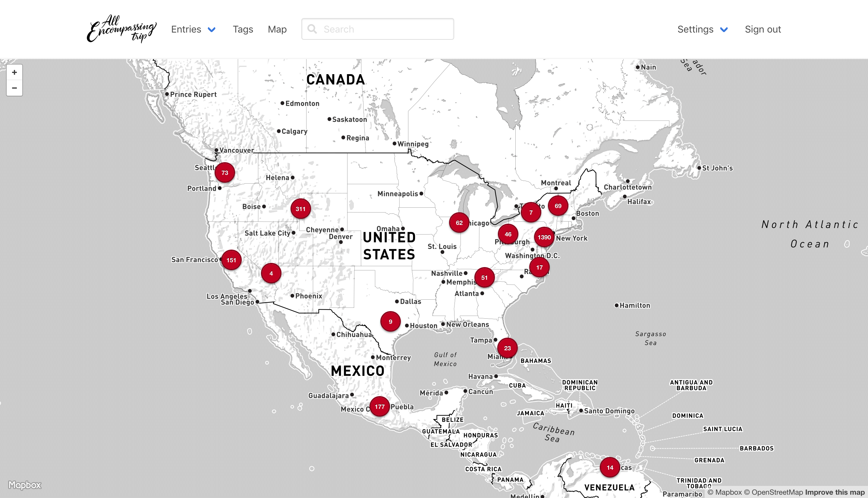Go to the Map page
The image size is (868, 498).
277,30
